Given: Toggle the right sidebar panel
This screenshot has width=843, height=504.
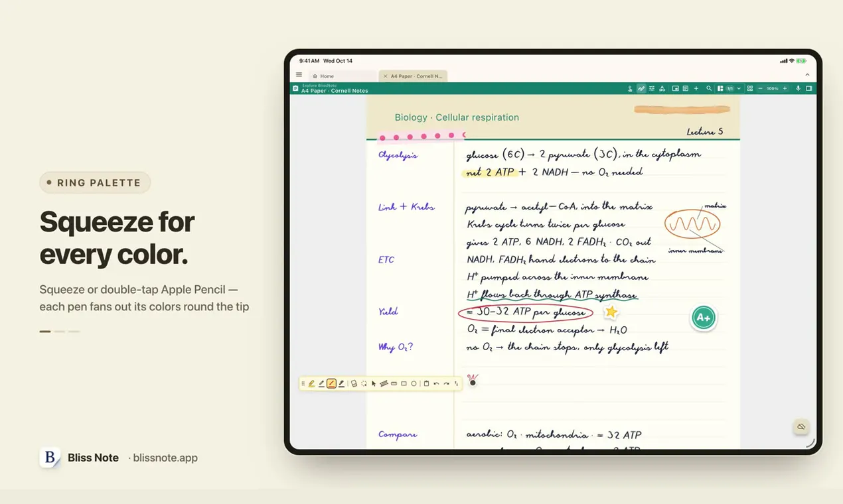Looking at the screenshot, I should 809,88.
